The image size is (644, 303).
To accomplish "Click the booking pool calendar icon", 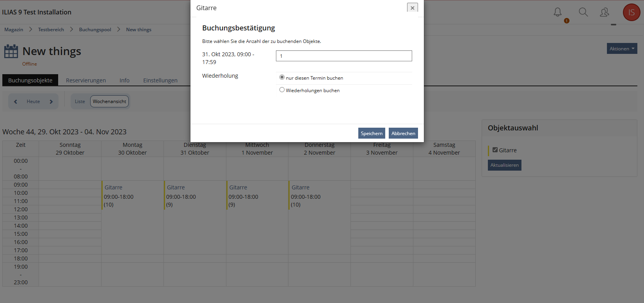I will coord(11,52).
